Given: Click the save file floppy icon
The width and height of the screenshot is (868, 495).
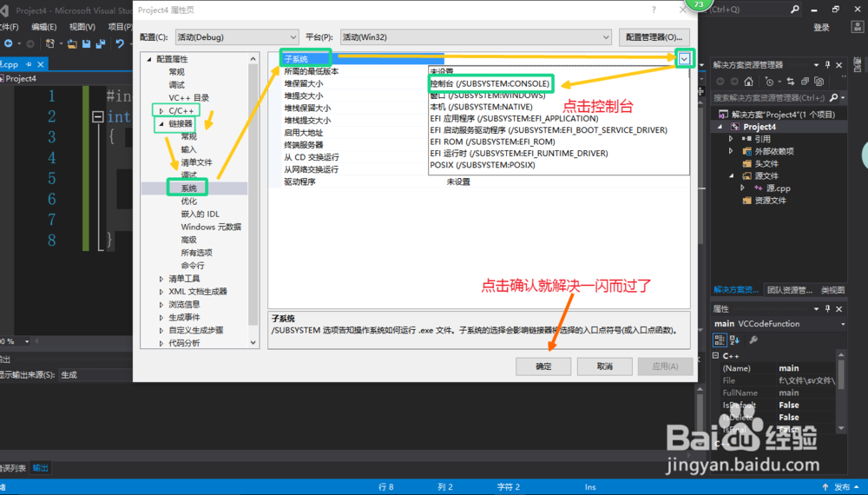Looking at the screenshot, I should click(86, 43).
